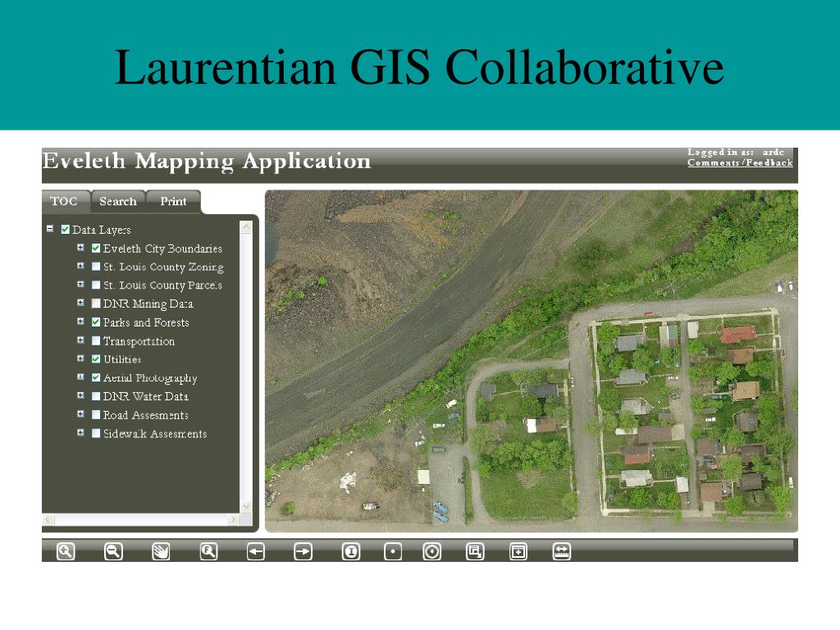Switch to the TOC tab
Image resolution: width=840 pixels, height=630 pixels.
point(64,202)
